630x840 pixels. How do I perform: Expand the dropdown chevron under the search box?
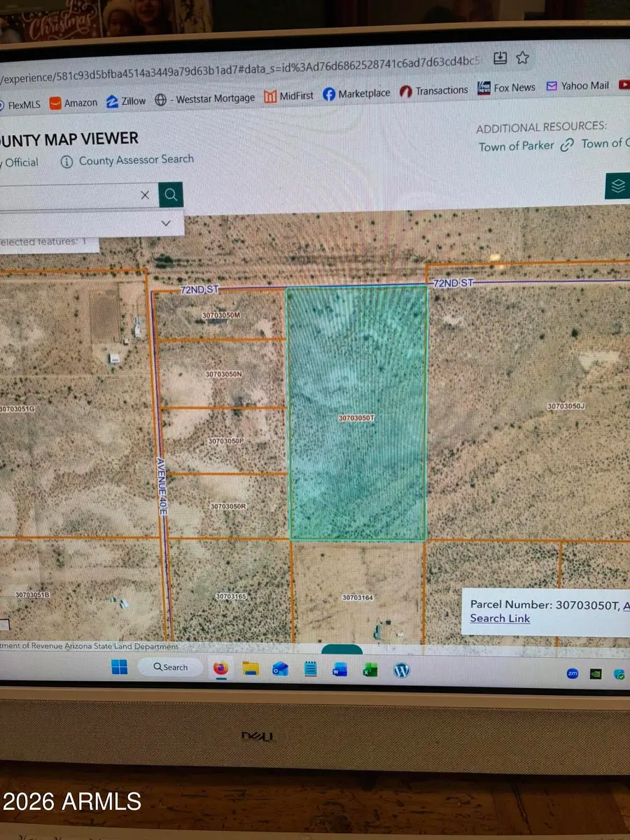pos(166,223)
